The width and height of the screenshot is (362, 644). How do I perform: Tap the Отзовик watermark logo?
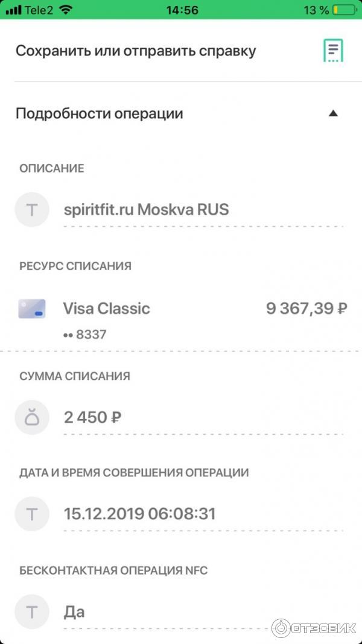click(x=314, y=628)
